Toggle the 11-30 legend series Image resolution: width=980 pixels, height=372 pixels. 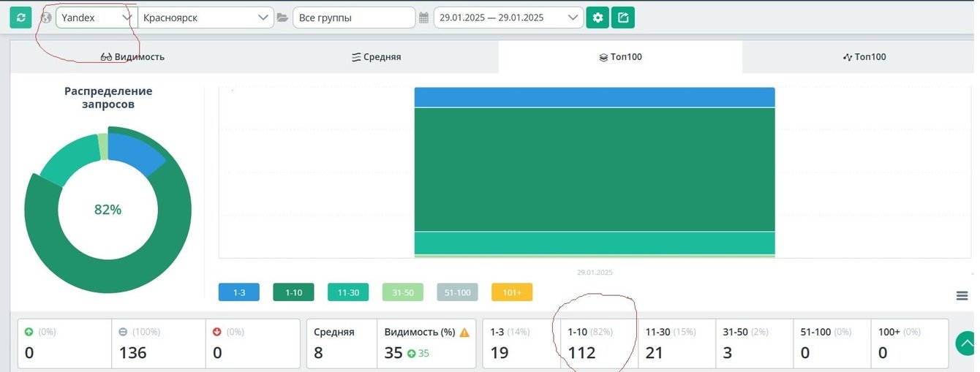click(348, 292)
